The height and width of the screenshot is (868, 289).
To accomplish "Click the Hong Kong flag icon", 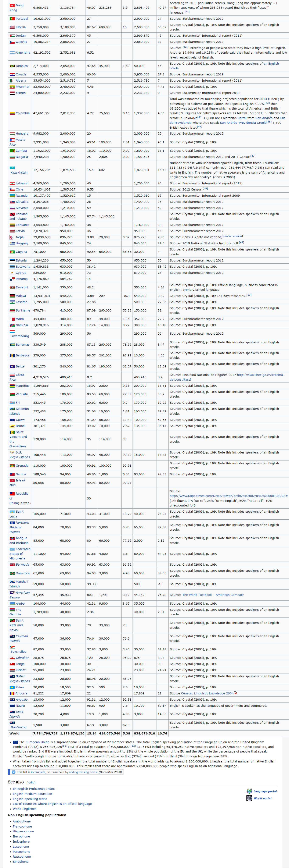I will pyautogui.click(x=12, y=5).
